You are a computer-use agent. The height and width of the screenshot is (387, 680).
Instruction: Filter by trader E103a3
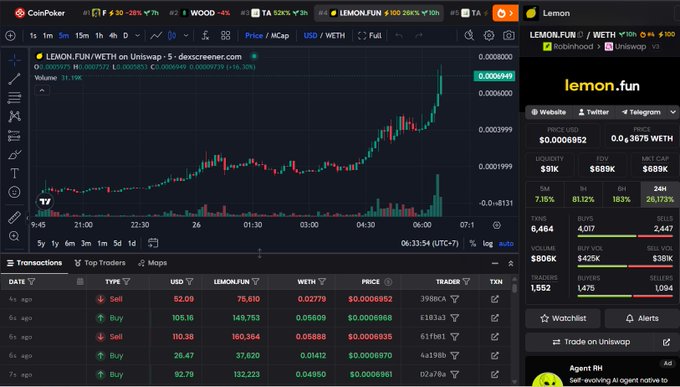click(x=454, y=318)
